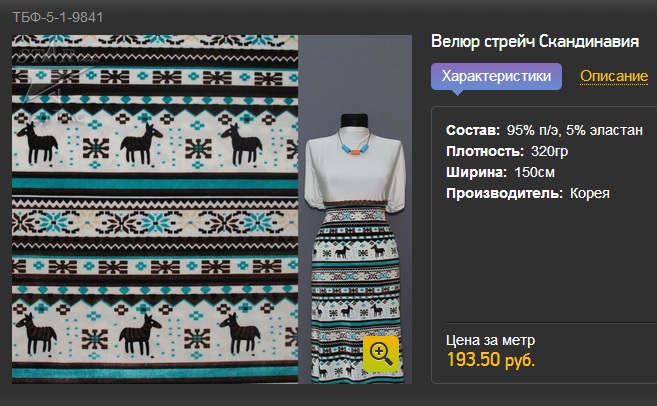Click the white blouse on the mannequin

click(x=354, y=170)
